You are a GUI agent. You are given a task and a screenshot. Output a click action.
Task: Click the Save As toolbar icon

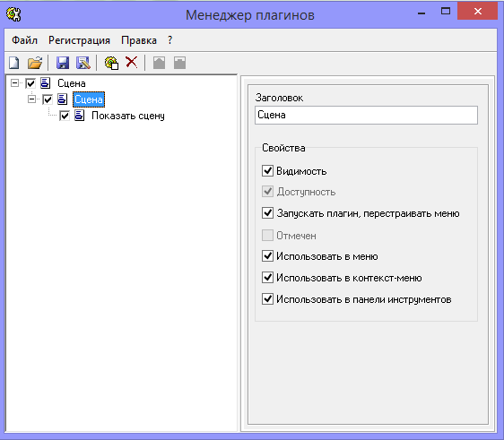pyautogui.click(x=83, y=63)
